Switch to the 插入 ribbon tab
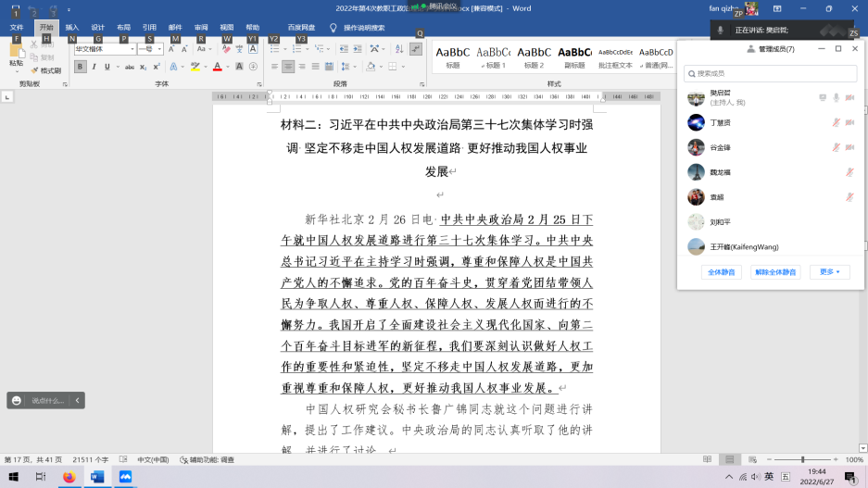This screenshot has height=488, width=868. [72, 27]
